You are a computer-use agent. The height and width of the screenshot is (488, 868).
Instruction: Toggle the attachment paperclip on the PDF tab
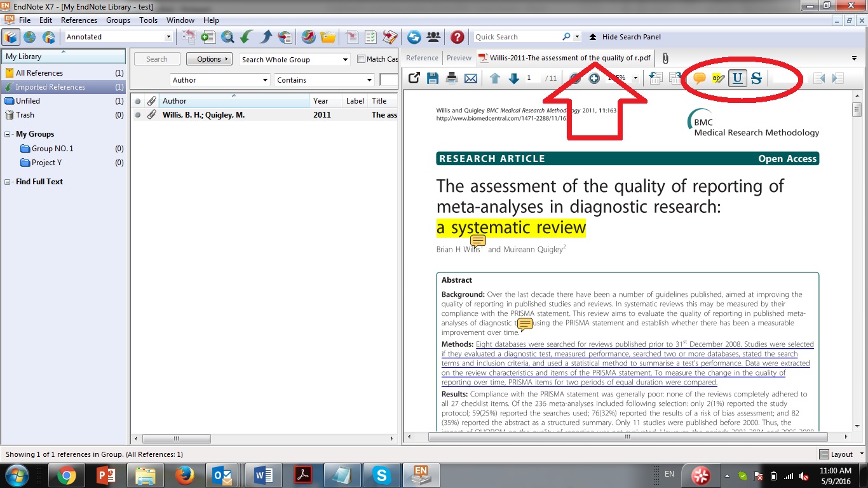(665, 58)
